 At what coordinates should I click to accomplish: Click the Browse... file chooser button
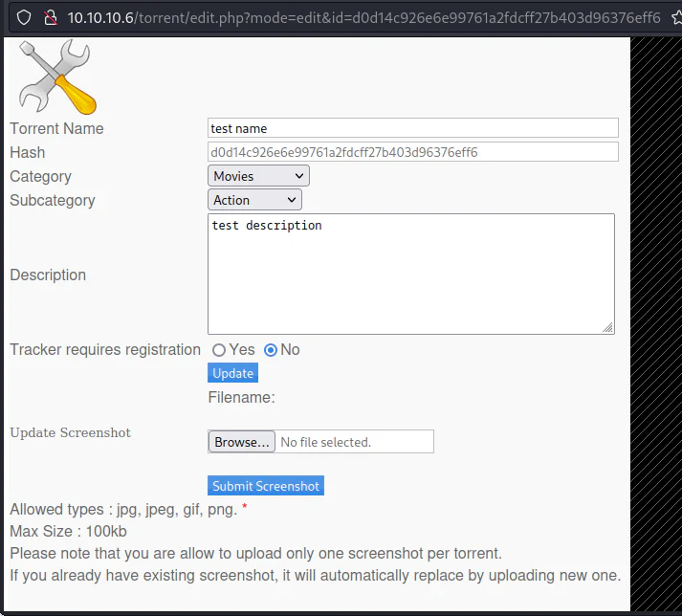pos(242,442)
